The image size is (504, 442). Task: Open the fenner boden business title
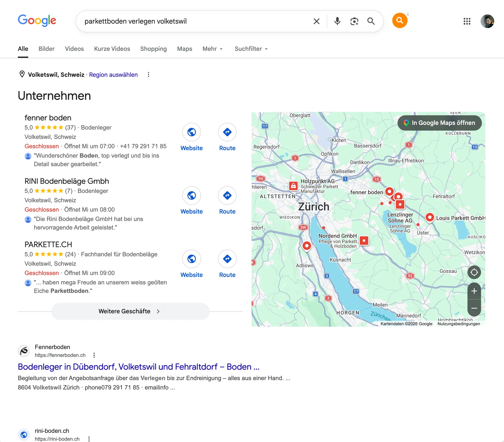[48, 118]
